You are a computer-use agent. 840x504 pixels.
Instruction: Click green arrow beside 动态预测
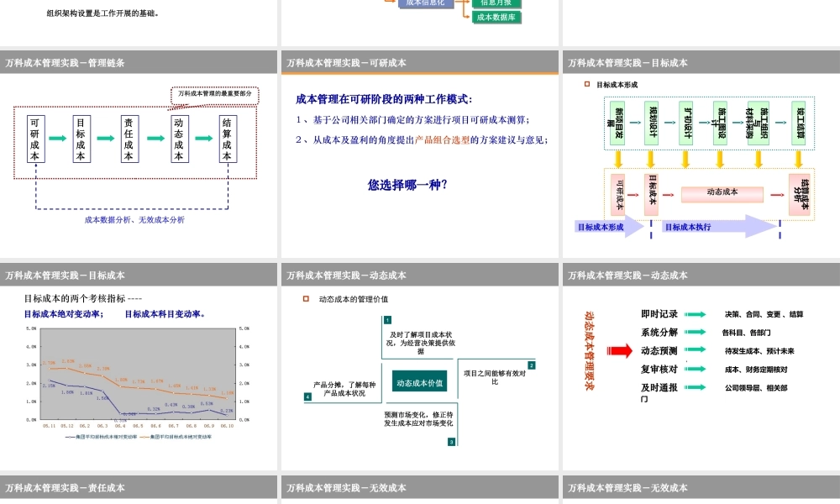point(696,349)
